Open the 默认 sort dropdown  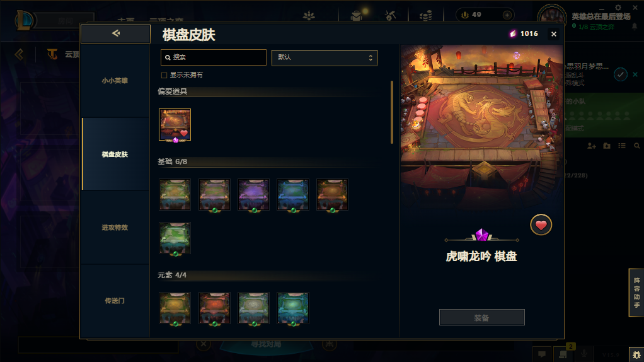[324, 57]
